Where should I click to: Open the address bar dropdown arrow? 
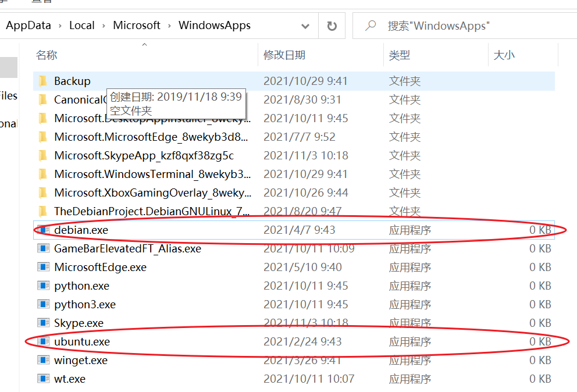point(305,25)
